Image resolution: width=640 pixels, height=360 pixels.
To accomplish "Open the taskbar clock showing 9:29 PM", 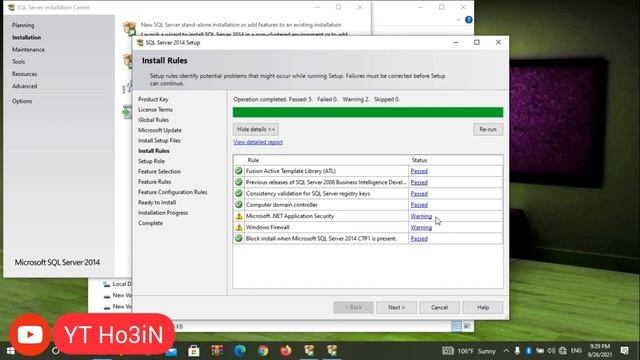I will 600,351.
